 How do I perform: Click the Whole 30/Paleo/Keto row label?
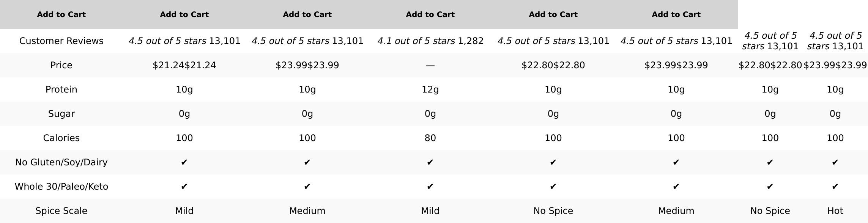coord(61,187)
